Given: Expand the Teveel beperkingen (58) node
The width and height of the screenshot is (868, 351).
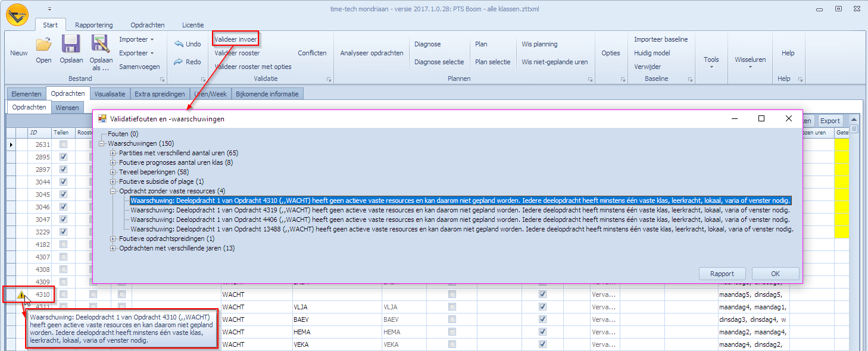Looking at the screenshot, I should point(113,172).
